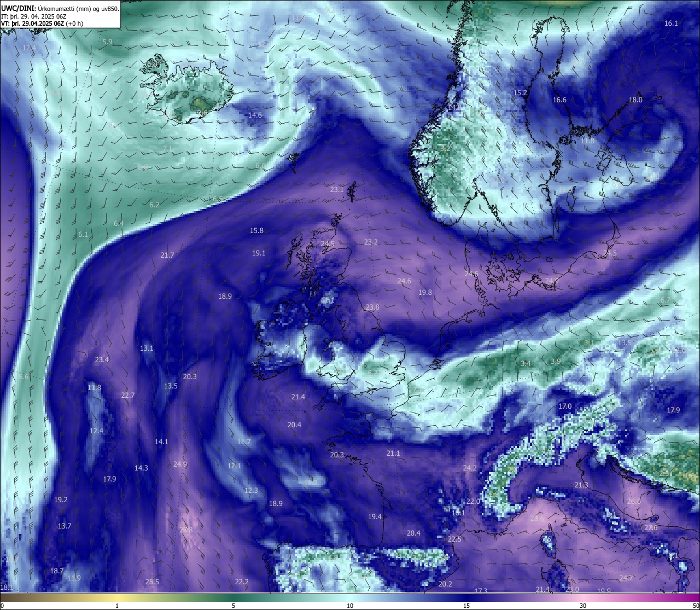Click the 22.2 value west of Spain
Screen dimensions: 700x610
tap(242, 582)
